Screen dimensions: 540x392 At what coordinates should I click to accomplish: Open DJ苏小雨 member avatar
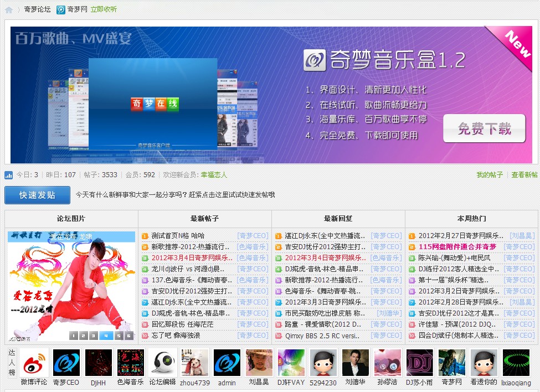point(420,363)
